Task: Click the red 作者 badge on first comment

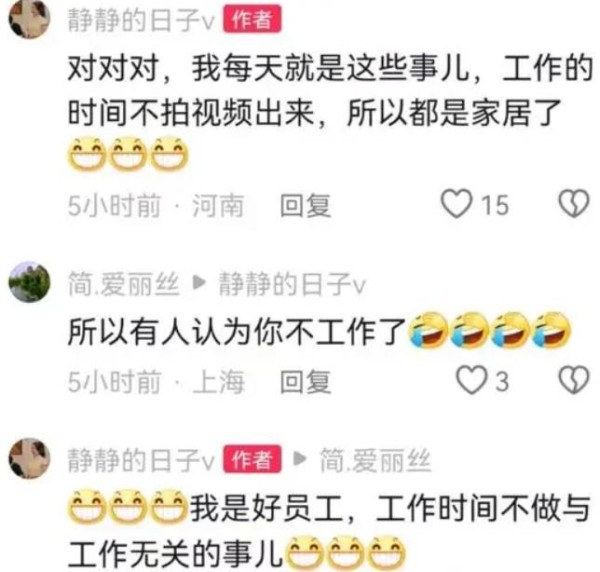Action: point(252,19)
